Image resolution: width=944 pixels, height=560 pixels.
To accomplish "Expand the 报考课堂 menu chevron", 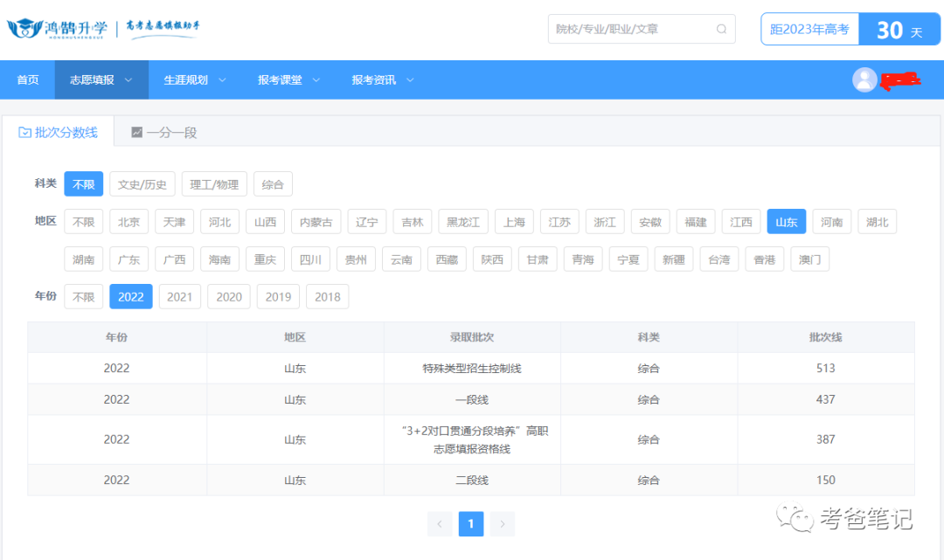I will pos(316,80).
